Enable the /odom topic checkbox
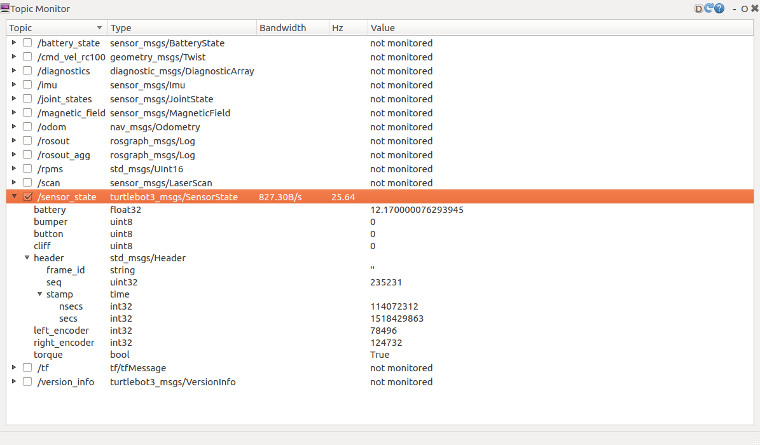The width and height of the screenshot is (760, 445). click(x=28, y=127)
